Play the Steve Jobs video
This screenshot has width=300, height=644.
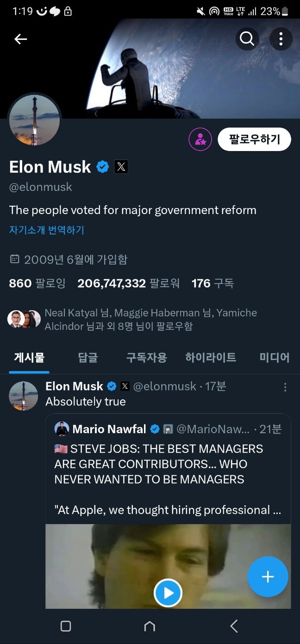click(x=168, y=593)
